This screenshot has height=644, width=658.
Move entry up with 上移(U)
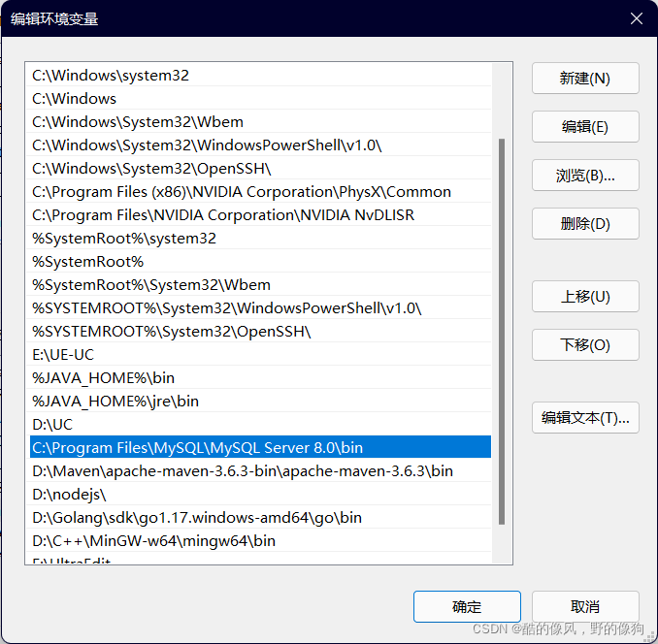click(585, 297)
